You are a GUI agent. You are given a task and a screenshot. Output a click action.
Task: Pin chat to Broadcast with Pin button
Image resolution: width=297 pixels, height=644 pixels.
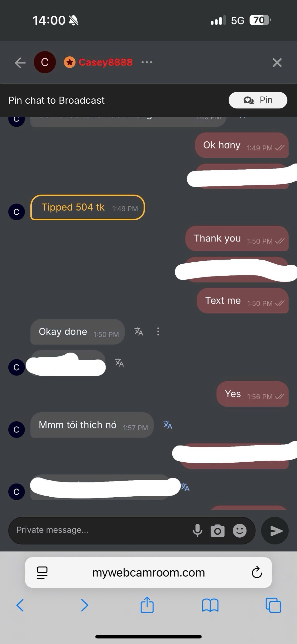258,100
